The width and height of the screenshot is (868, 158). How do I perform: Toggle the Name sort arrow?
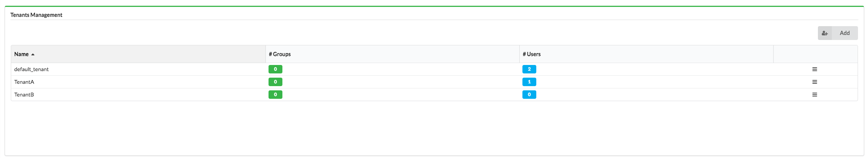(33, 55)
